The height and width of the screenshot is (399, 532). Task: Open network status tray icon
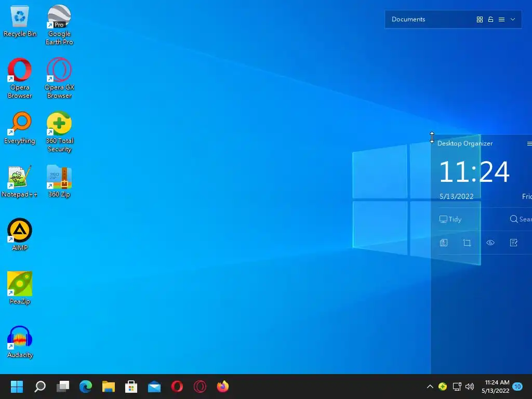coord(457,387)
